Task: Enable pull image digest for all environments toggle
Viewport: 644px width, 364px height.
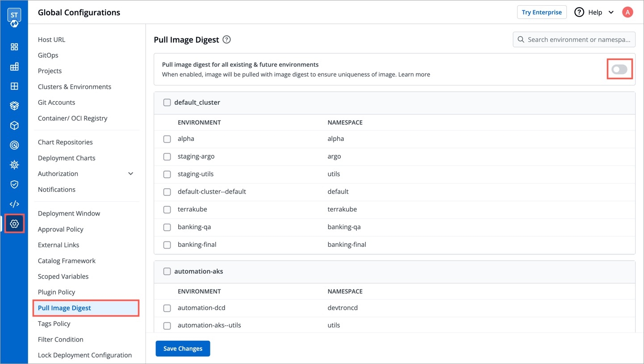Action: [619, 69]
